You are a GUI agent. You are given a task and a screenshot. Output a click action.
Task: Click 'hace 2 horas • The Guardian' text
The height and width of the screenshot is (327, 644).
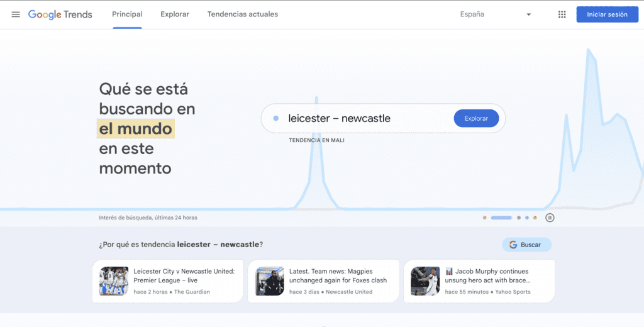click(172, 292)
